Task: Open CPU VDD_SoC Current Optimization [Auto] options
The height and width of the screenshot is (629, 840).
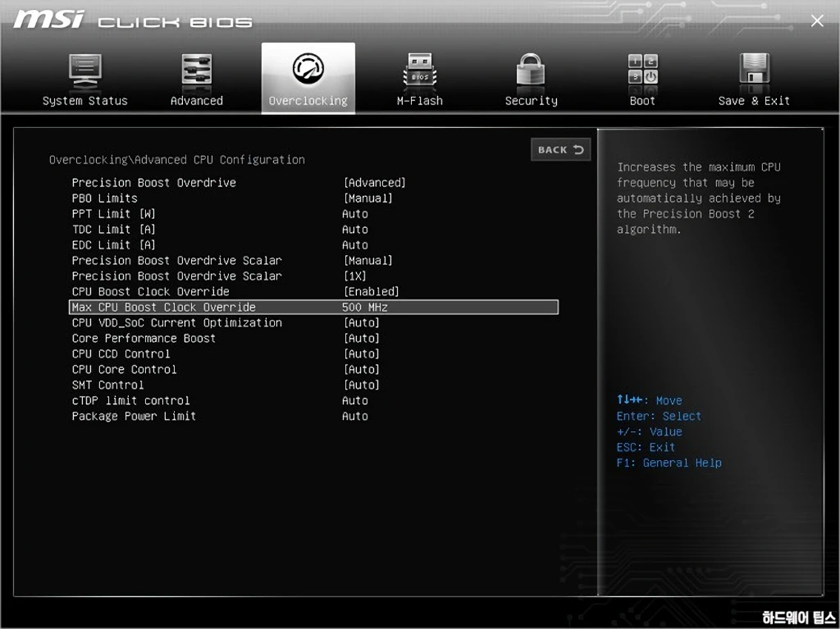Action: click(362, 322)
